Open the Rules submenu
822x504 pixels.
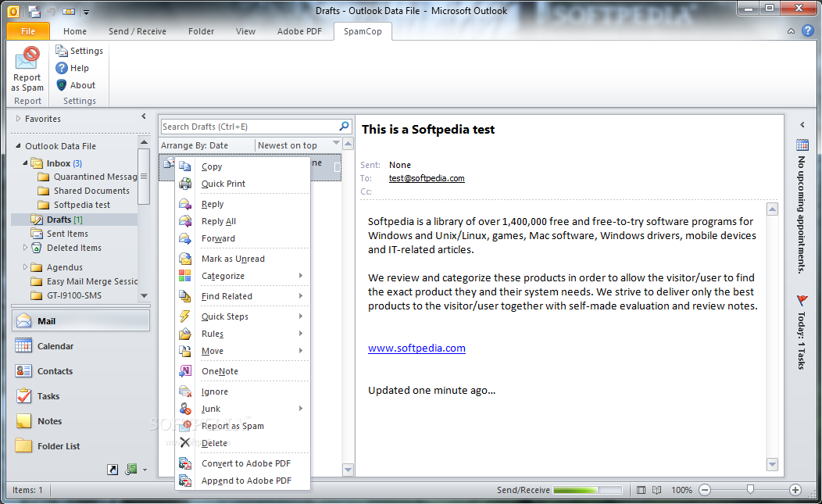(243, 334)
